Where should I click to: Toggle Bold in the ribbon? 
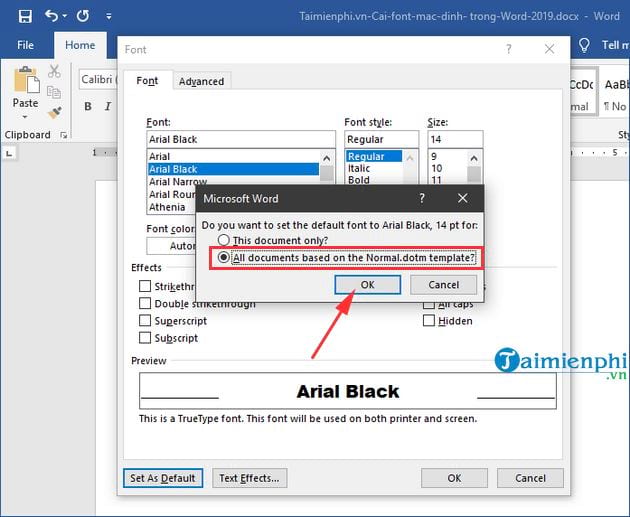(x=88, y=106)
